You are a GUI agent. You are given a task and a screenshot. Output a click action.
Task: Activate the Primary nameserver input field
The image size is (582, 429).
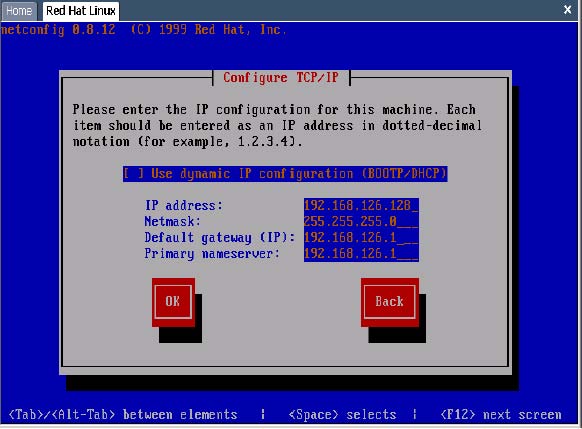361,254
